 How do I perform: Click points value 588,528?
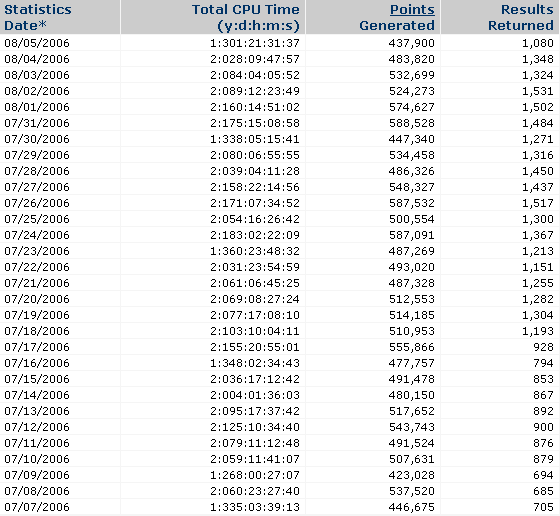pyautogui.click(x=412, y=123)
